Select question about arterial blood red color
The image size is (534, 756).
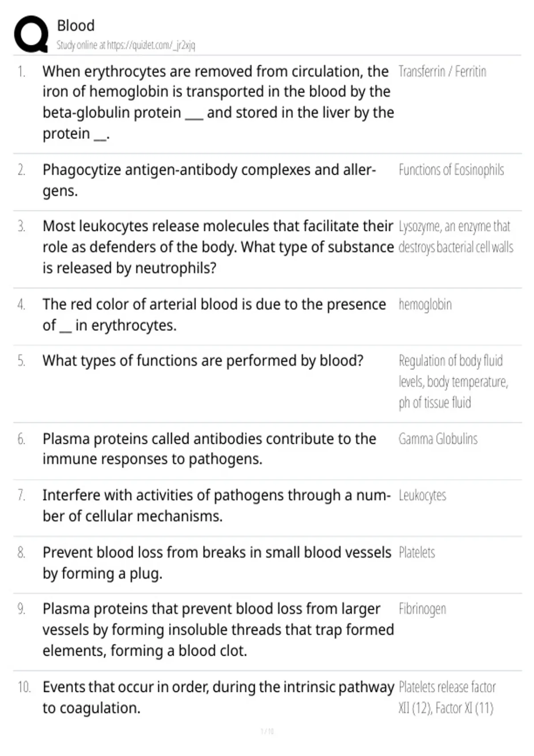214,315
